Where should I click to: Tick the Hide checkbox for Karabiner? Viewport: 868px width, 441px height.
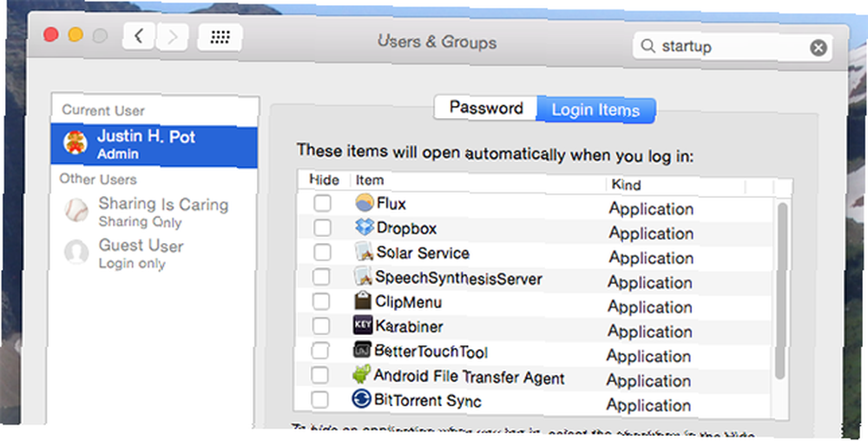320,326
